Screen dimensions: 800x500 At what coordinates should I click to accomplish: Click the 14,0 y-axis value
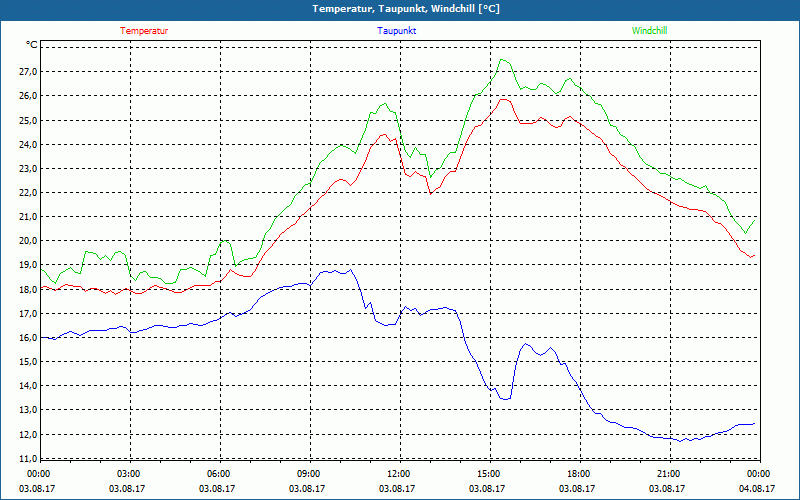click(28, 386)
